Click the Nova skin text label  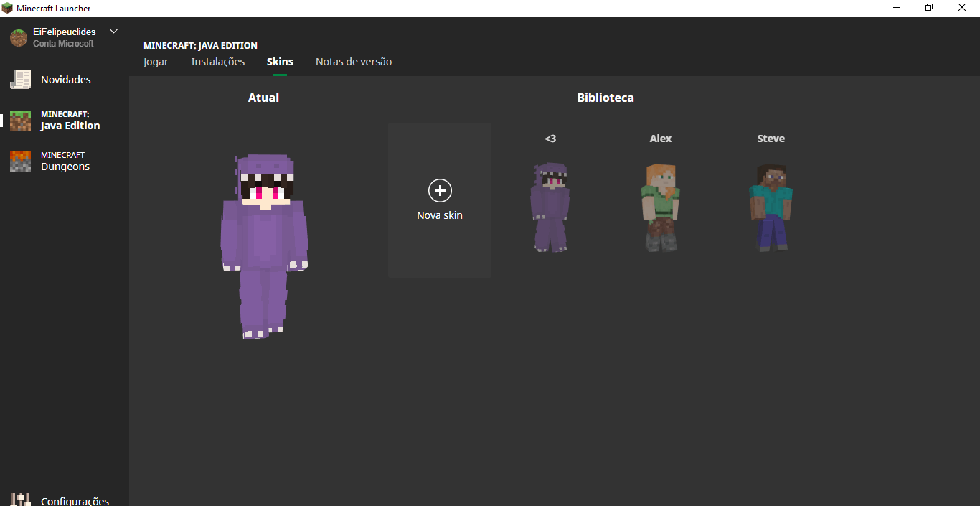coord(440,215)
